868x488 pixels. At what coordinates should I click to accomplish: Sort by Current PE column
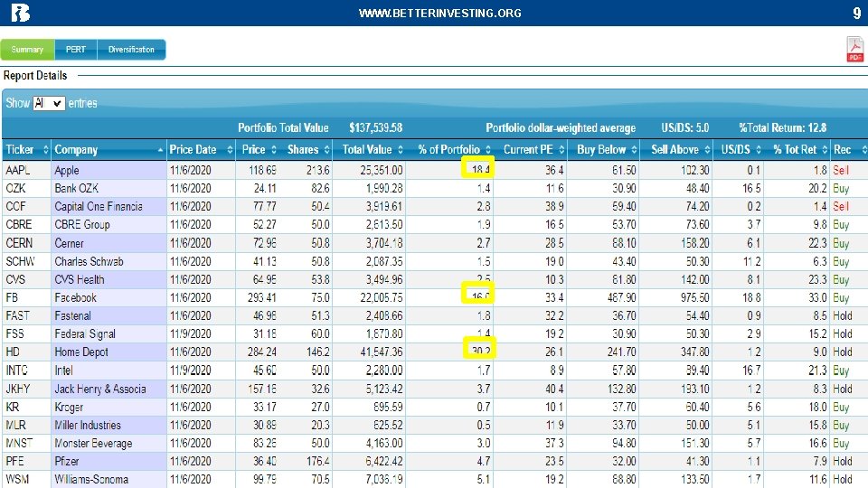531,149
